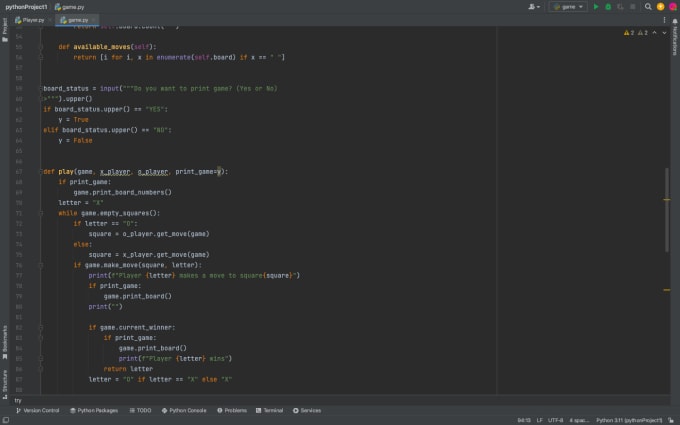The height and width of the screenshot is (425, 680).
Task: Click 'y = False' line in editor
Action: click(75, 141)
